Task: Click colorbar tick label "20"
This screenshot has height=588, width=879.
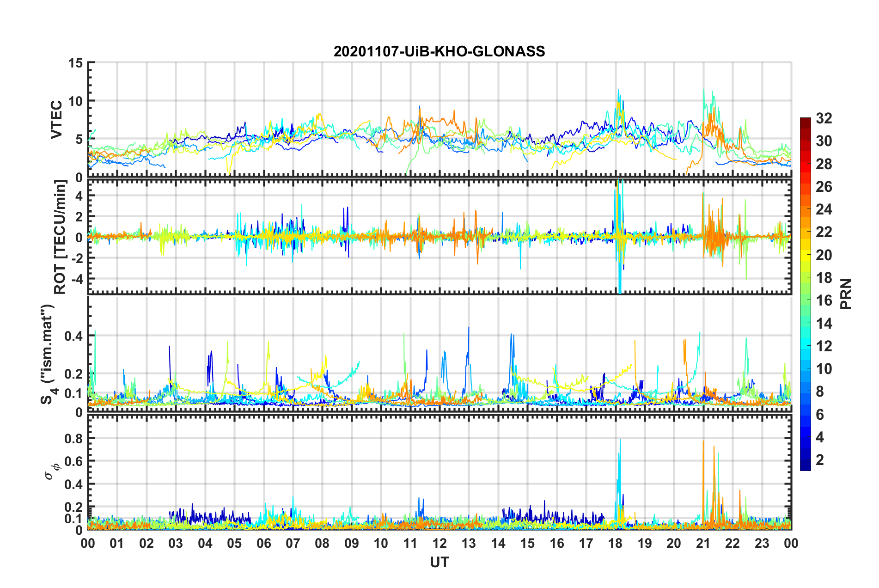Action: click(824, 255)
